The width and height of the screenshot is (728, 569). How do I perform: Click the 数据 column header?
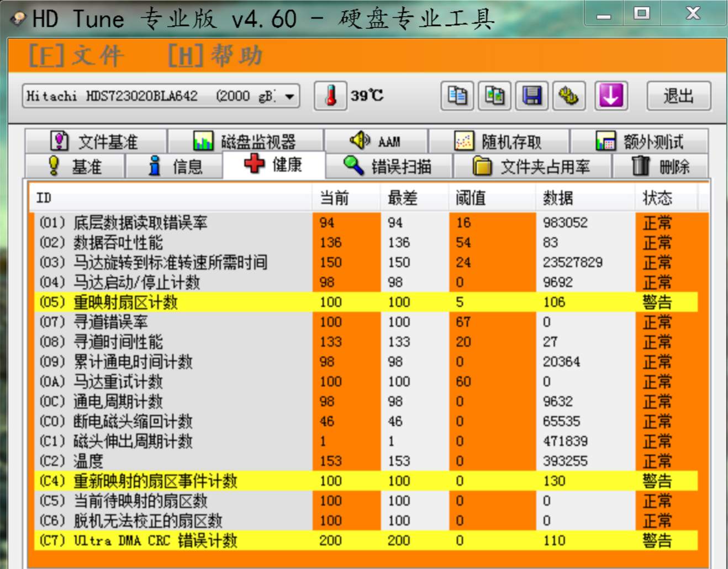(x=585, y=198)
